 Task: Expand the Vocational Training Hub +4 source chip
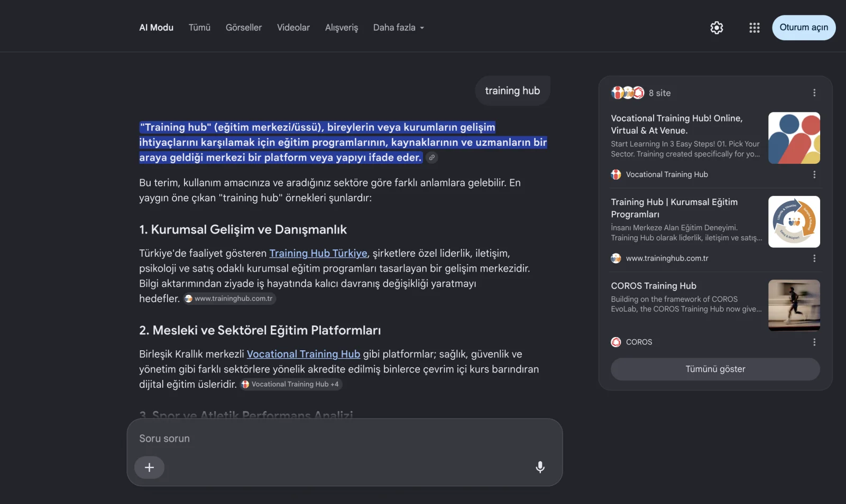click(290, 384)
